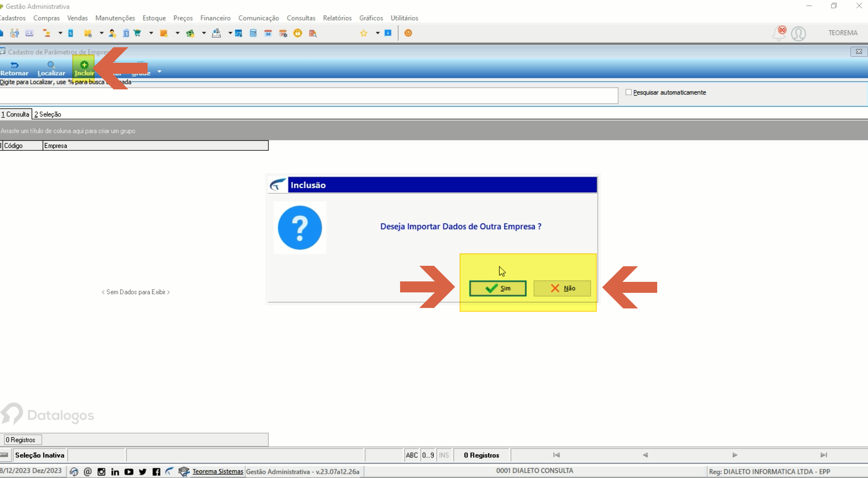Open the Preços menu

183,18
